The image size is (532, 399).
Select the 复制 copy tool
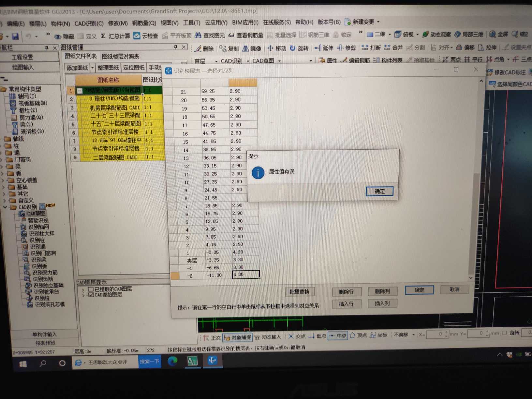pyautogui.click(x=229, y=49)
